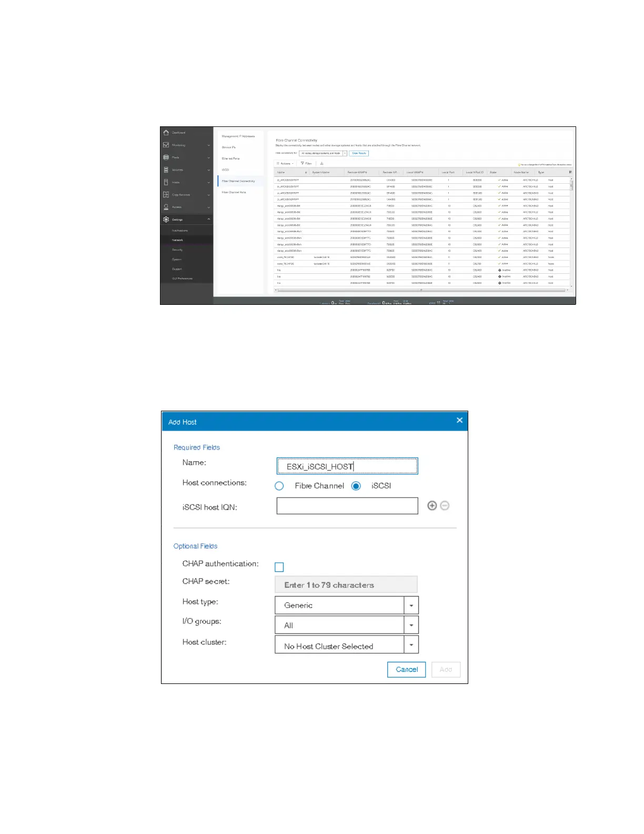Open Service IPs page

click(x=229, y=147)
